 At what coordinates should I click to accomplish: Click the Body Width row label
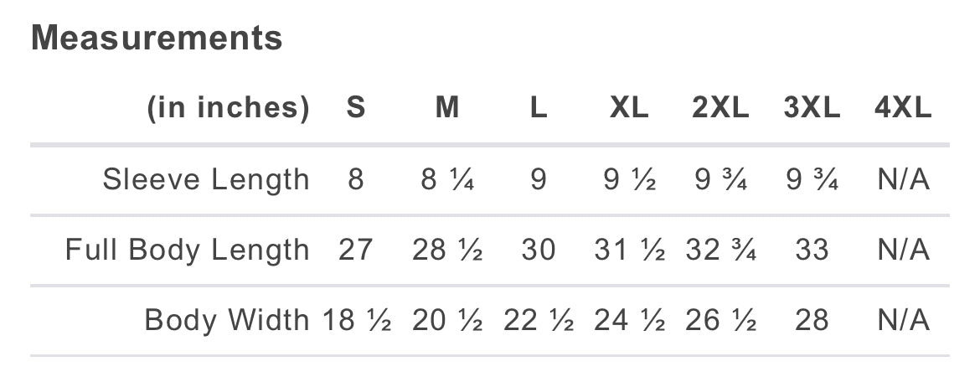tap(226, 321)
